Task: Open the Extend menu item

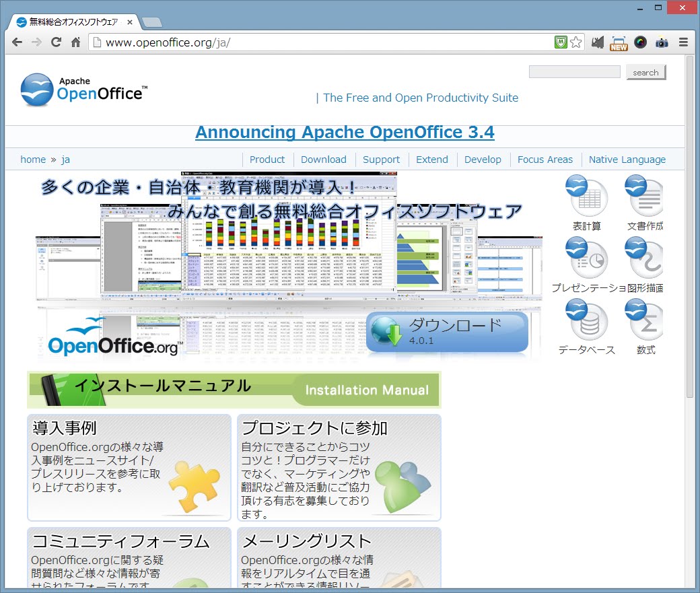Action: coord(431,160)
